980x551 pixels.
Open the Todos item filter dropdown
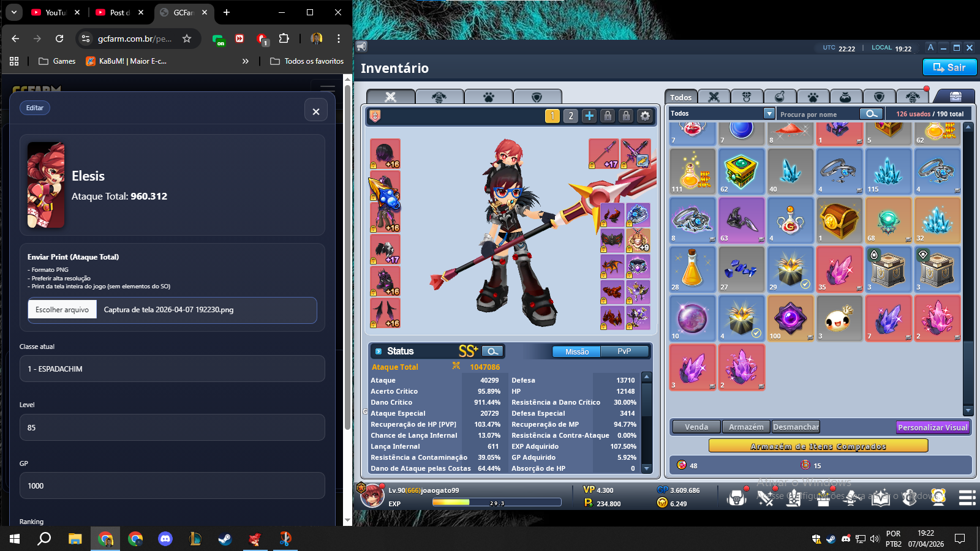(x=769, y=113)
